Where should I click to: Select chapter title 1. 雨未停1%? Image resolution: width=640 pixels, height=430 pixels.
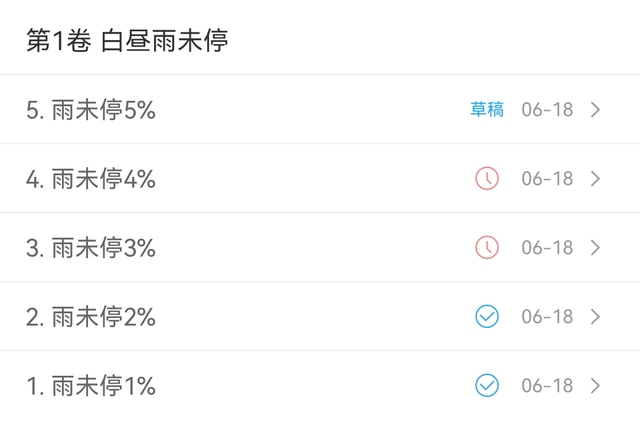point(91,385)
